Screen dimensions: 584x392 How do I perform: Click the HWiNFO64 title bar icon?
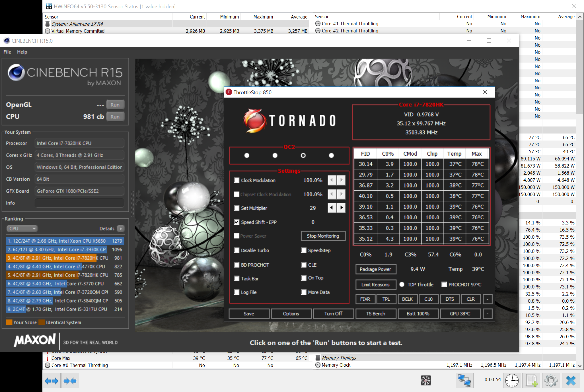point(49,6)
